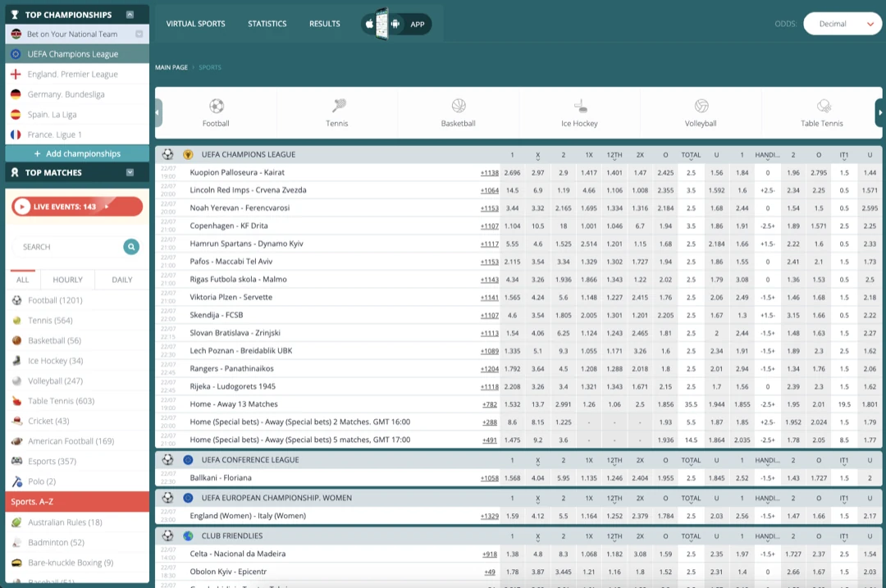
Task: Open the Odds format Decimal dropdown
Action: tap(842, 24)
